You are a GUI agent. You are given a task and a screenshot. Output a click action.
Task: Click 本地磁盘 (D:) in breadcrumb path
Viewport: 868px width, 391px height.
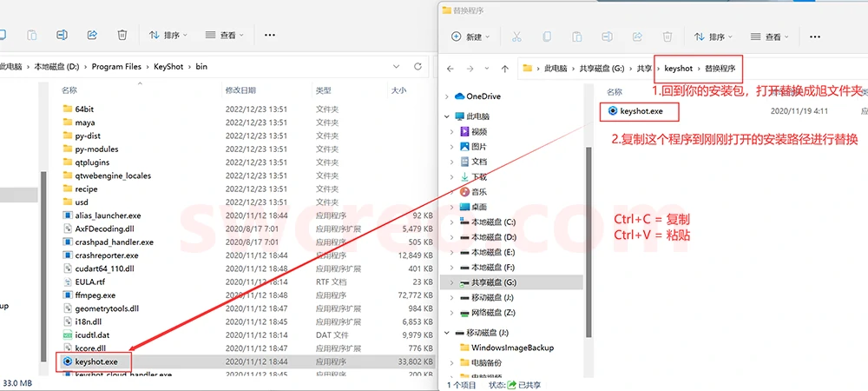(x=57, y=66)
